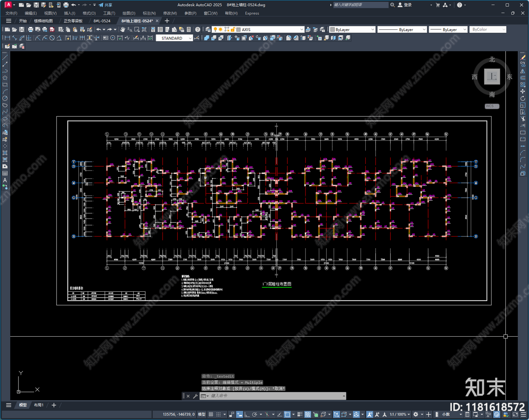Toggle layer on/off lightbulb for AXIS
Screen dimensions: 529x420
pos(215,29)
